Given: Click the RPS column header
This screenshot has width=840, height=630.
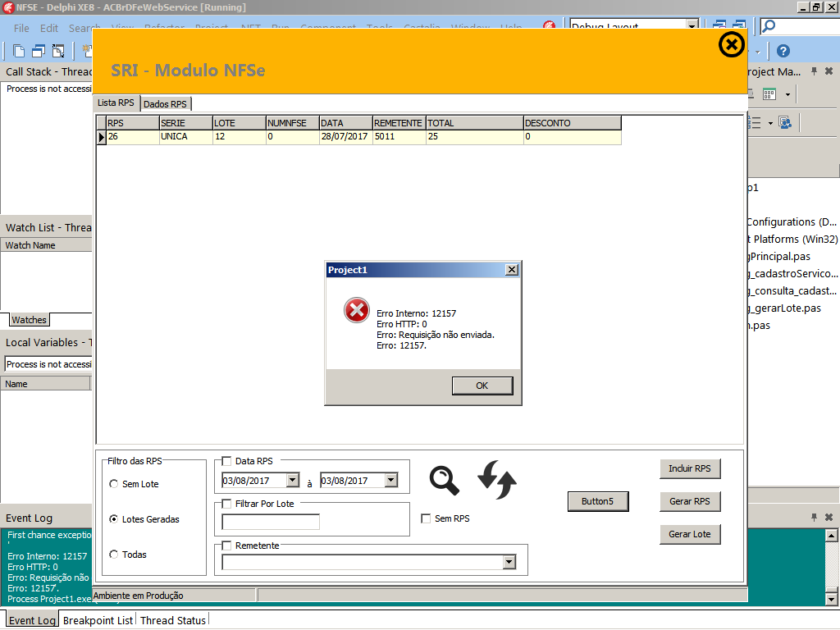Looking at the screenshot, I should [x=133, y=123].
